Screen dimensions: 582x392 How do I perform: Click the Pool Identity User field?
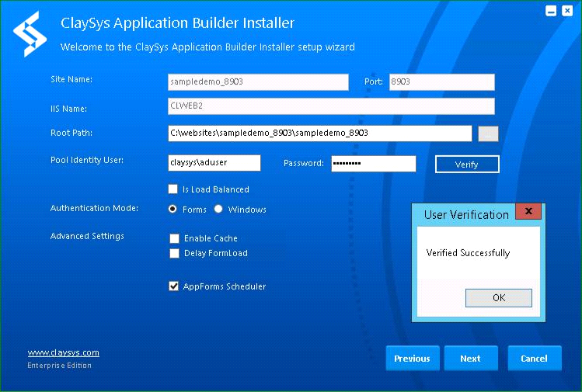coord(214,163)
